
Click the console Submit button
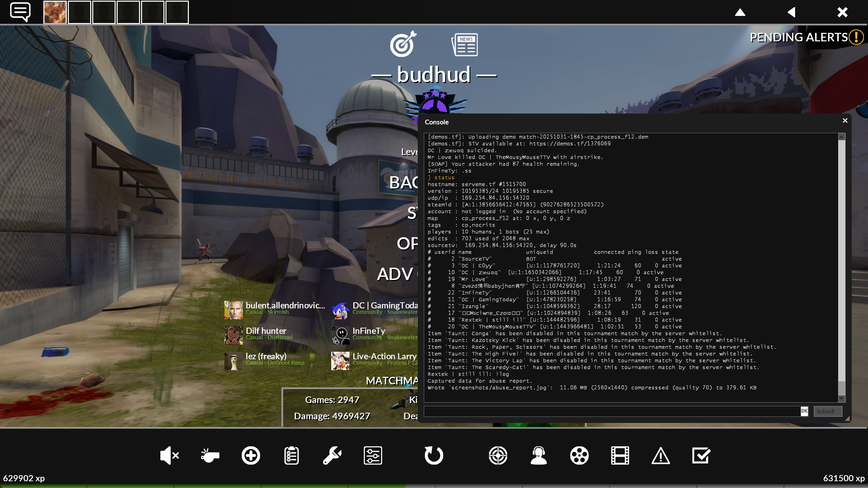(x=827, y=411)
